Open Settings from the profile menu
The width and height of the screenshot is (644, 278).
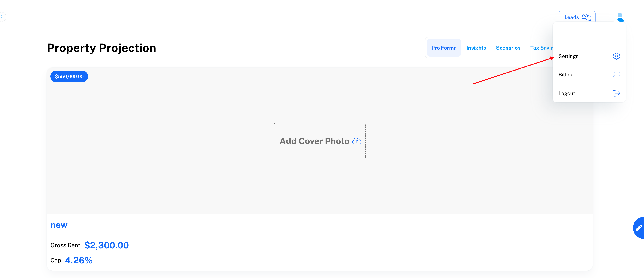(x=568, y=56)
